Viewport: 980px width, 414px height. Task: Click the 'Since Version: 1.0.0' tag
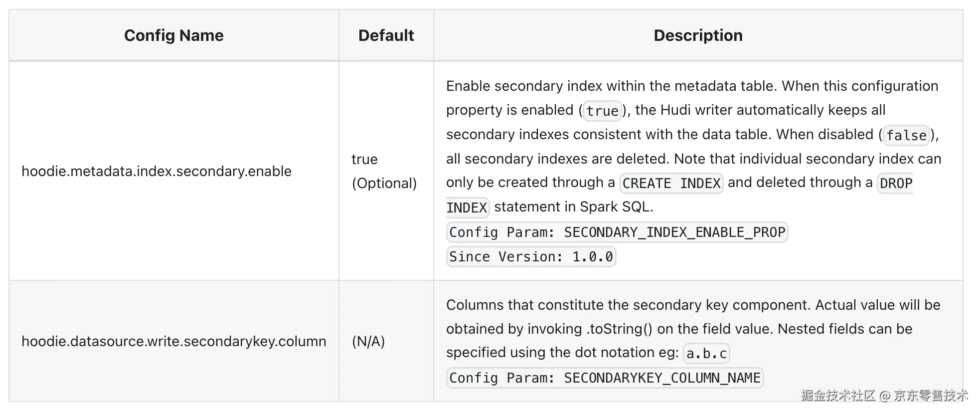pyautogui.click(x=531, y=257)
